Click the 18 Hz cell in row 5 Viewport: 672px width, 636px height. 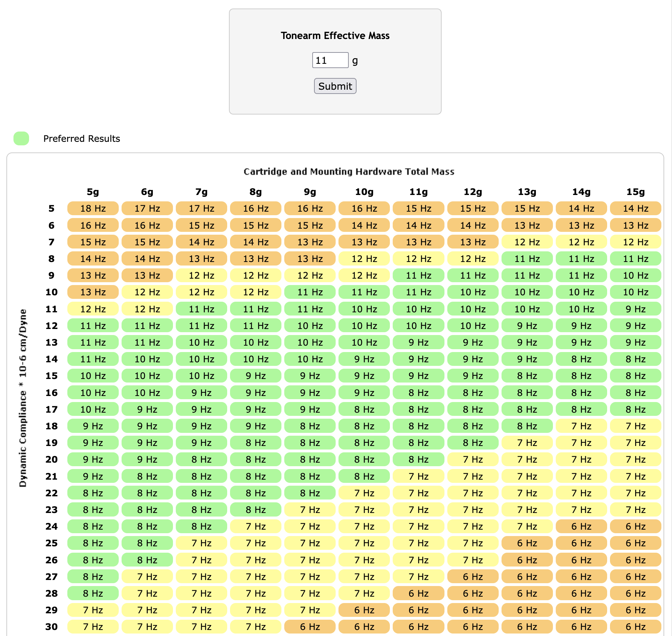point(93,208)
